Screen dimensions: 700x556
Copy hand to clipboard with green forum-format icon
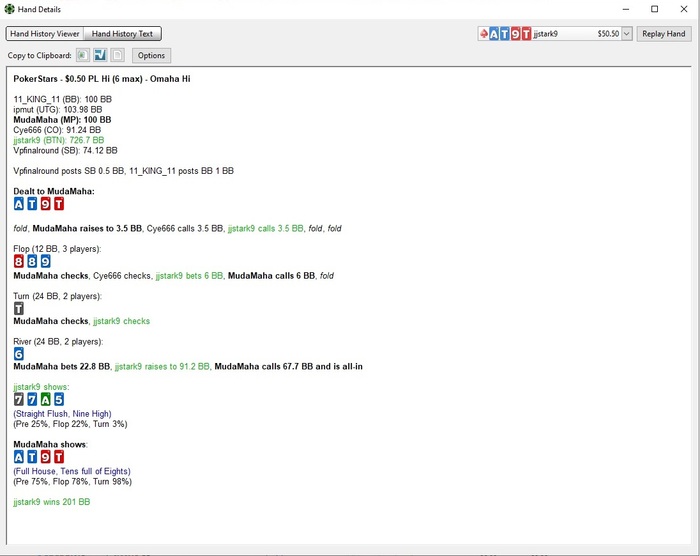pyautogui.click(x=83, y=55)
